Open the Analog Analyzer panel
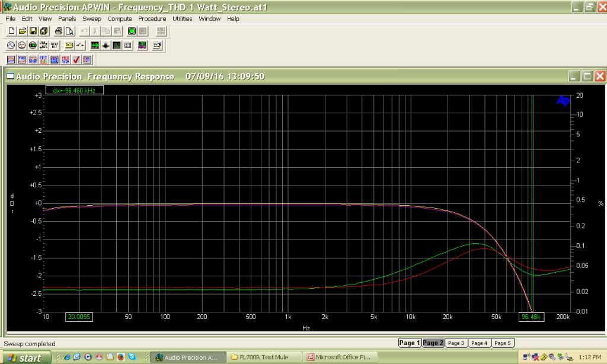This screenshot has height=364, width=607. click(22, 45)
